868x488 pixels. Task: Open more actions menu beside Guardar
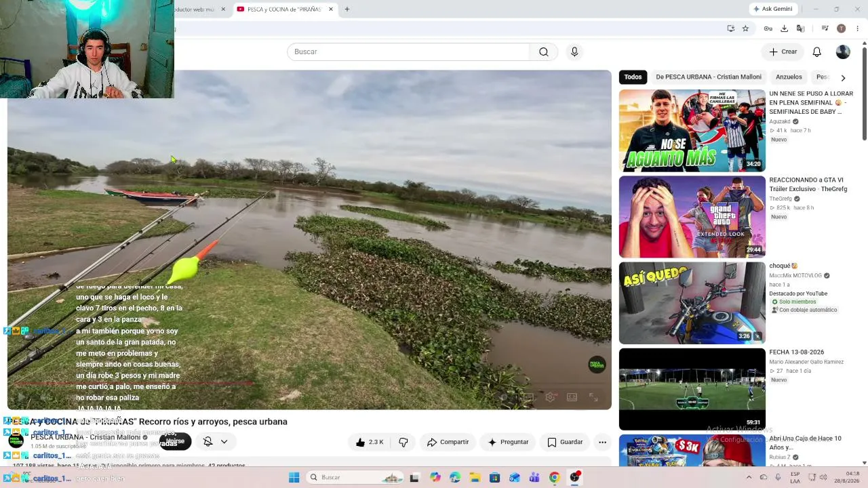click(x=602, y=442)
